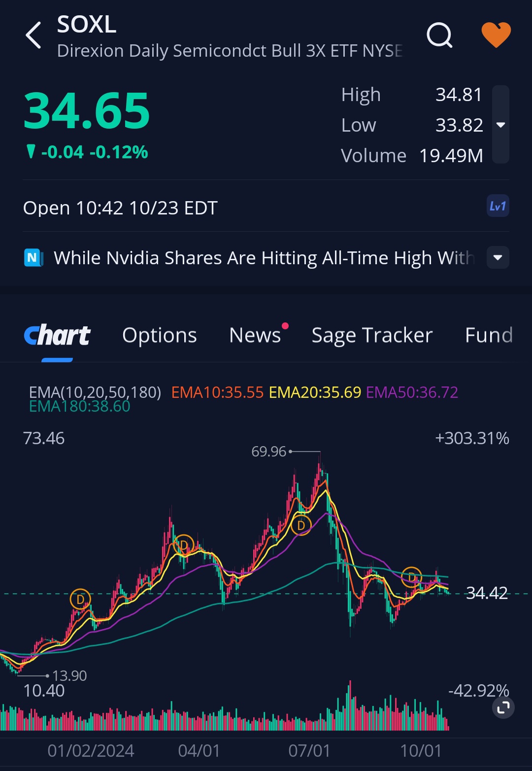Screen dimensions: 532x771
Task: Toggle the orange heart favorite icon
Action: (496, 35)
